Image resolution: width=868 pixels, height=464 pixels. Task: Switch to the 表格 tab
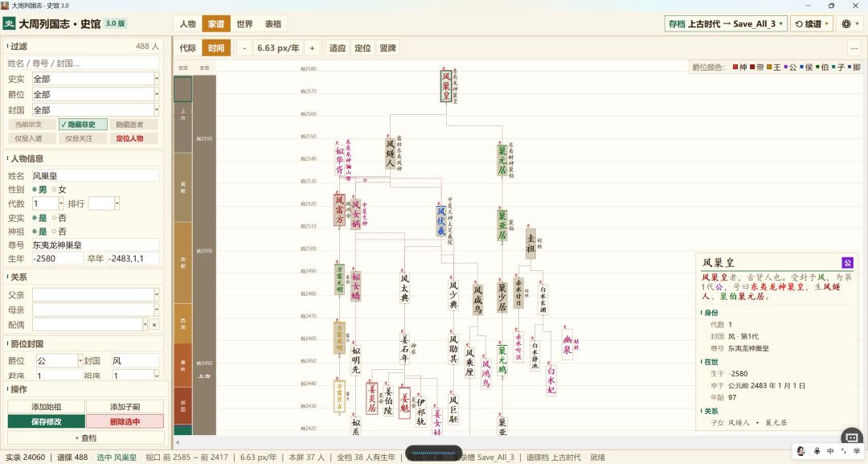coord(273,24)
